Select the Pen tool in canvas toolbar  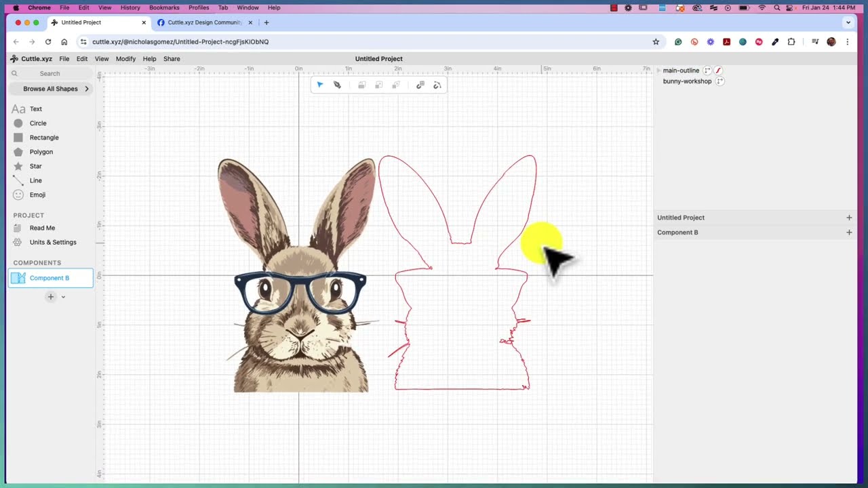pos(337,85)
